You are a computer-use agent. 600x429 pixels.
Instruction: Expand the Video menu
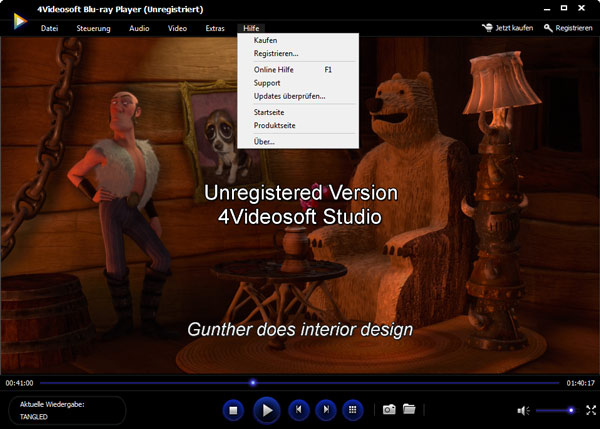pos(177,28)
